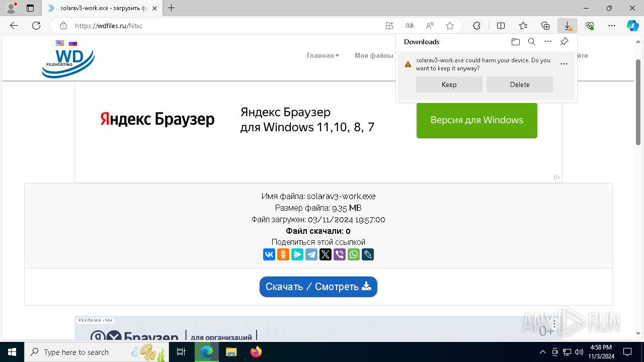
Task: Click the Яндекс Браузер ad banner logo
Action: pos(157,119)
